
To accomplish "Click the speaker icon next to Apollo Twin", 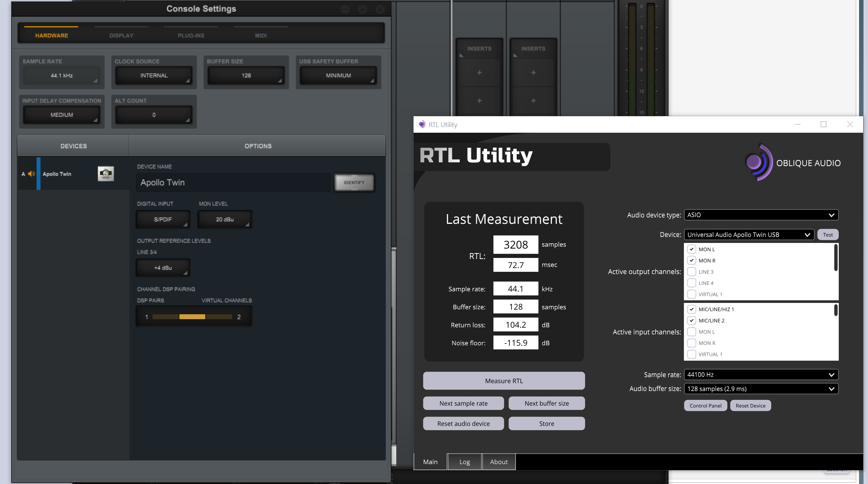I will point(31,174).
